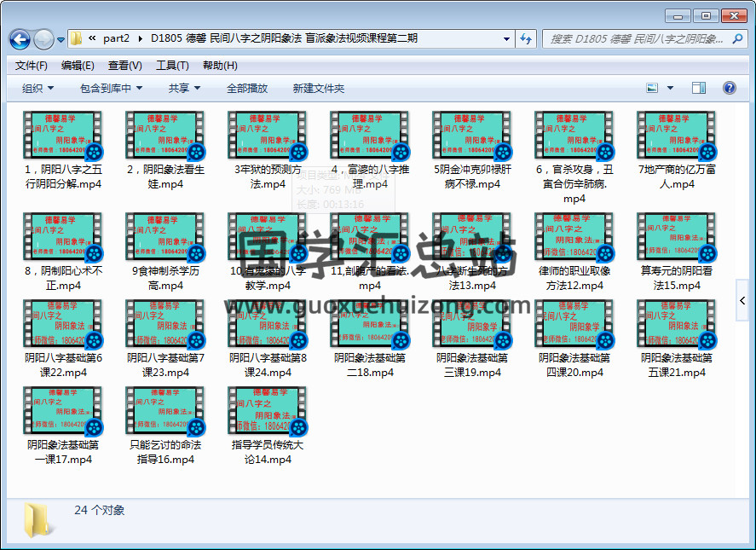756x550 pixels.
Task: Click the folder icon in address bar
Action: coord(77,38)
